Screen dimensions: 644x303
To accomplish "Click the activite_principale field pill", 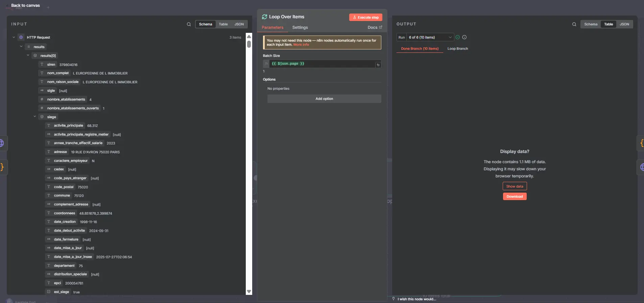I will [65, 126].
